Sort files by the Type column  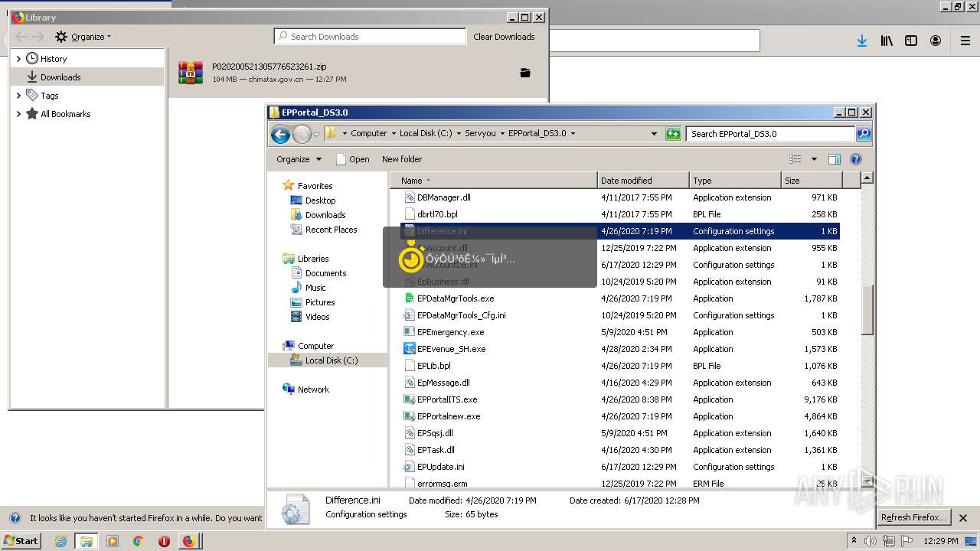[735, 181]
